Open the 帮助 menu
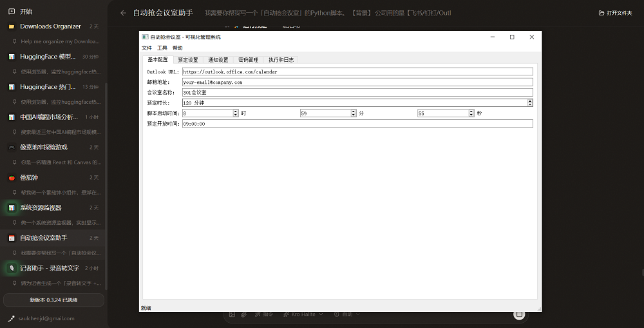The width and height of the screenshot is (644, 328). coord(178,48)
